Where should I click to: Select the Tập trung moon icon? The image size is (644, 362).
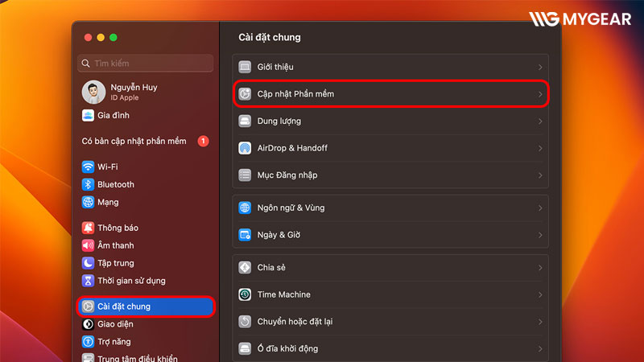coord(88,263)
